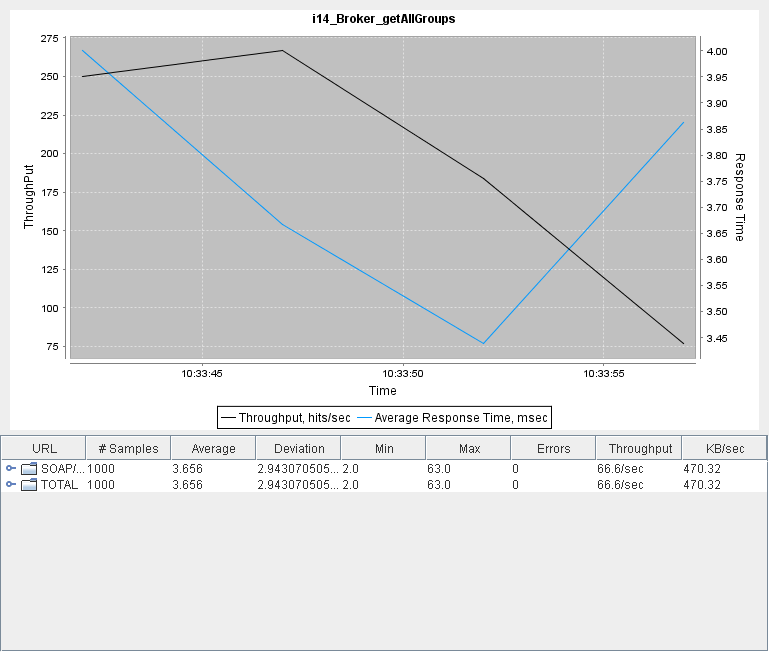
Task: Click 3.656 average in TOTAL row
Action: [187, 485]
